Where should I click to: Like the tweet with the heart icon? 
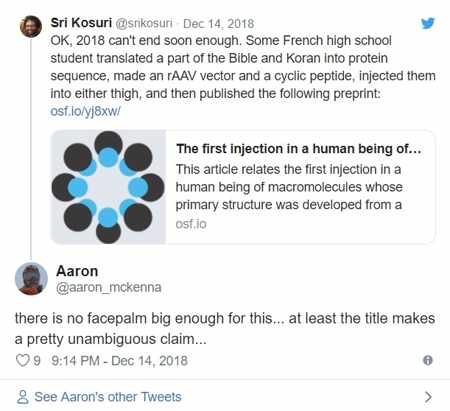23,360
